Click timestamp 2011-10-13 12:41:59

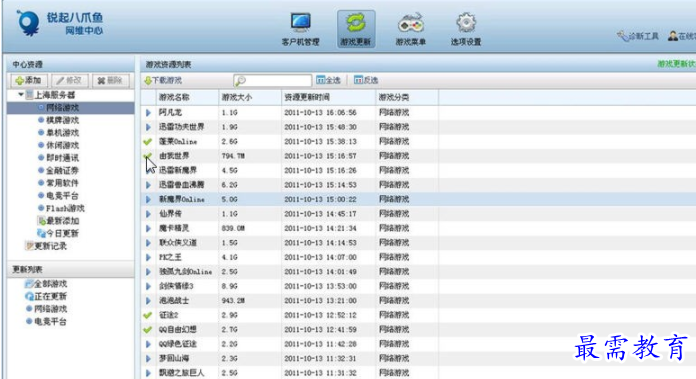(x=320, y=329)
